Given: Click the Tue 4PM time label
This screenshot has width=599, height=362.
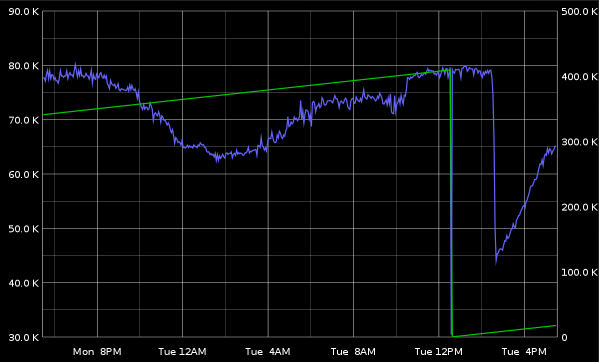Looking at the screenshot, I should tap(524, 352).
